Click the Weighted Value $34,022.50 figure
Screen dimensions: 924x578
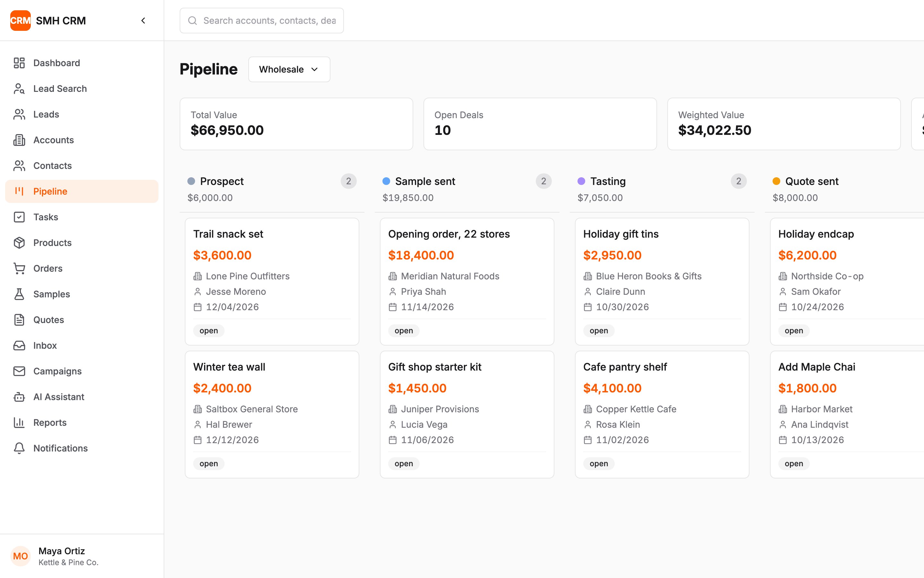(714, 130)
